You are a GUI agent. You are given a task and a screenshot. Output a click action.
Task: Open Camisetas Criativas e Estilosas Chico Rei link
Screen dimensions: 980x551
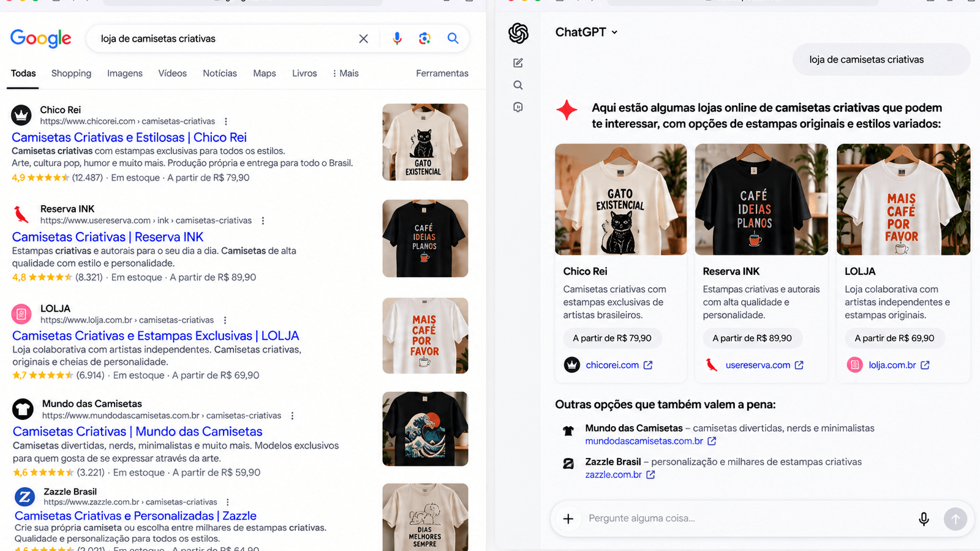click(x=129, y=137)
